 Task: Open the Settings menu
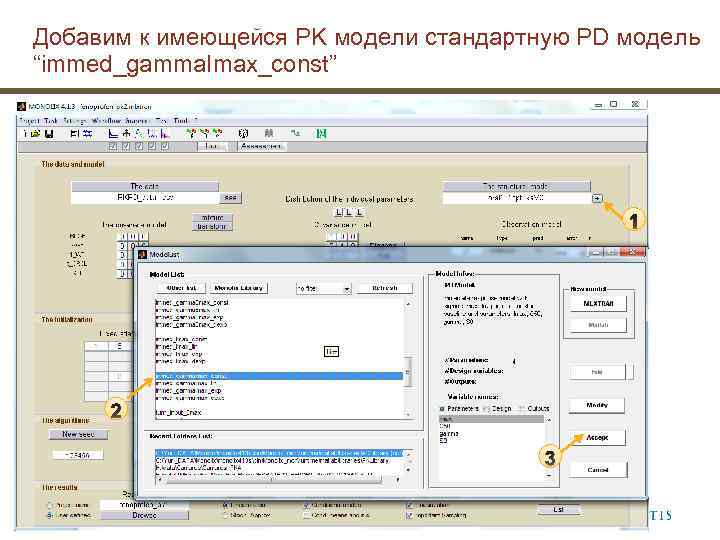(x=75, y=120)
